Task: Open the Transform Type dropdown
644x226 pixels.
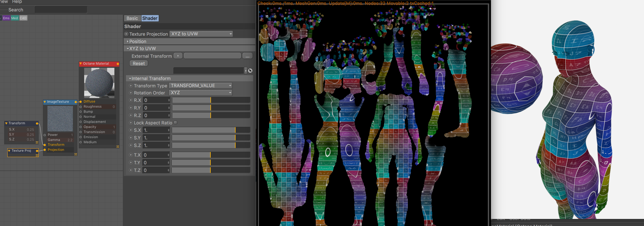Action: point(201,86)
